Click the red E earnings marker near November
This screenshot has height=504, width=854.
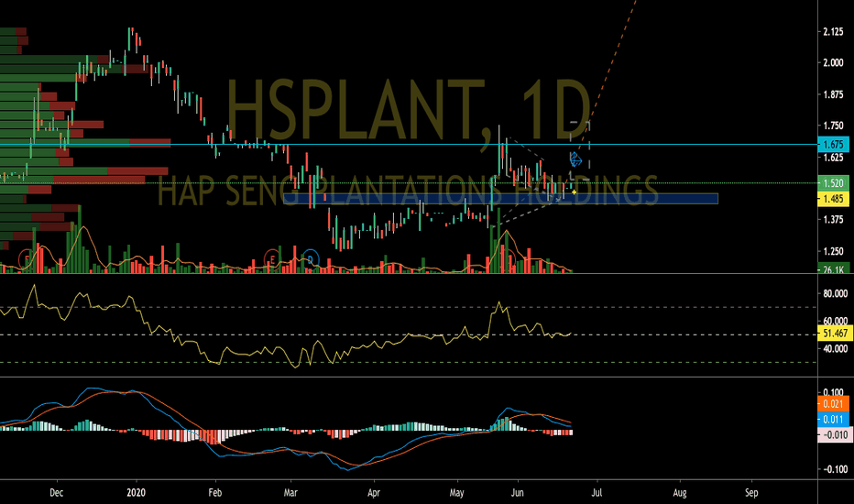[26, 259]
